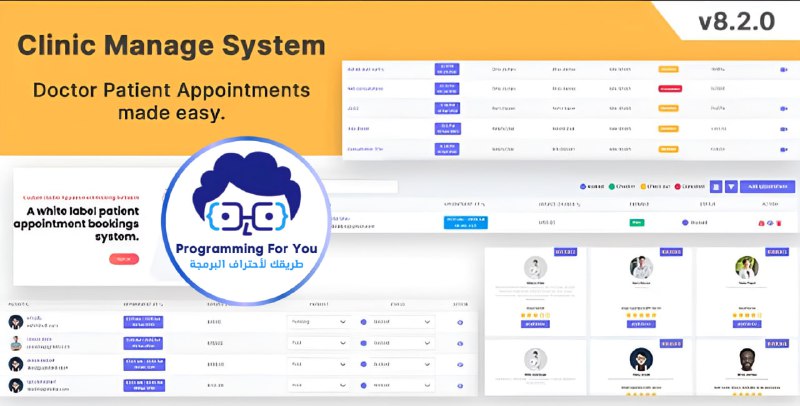Open the funnel filter icon button
Viewport: 800px width, 406px height.
[731, 187]
